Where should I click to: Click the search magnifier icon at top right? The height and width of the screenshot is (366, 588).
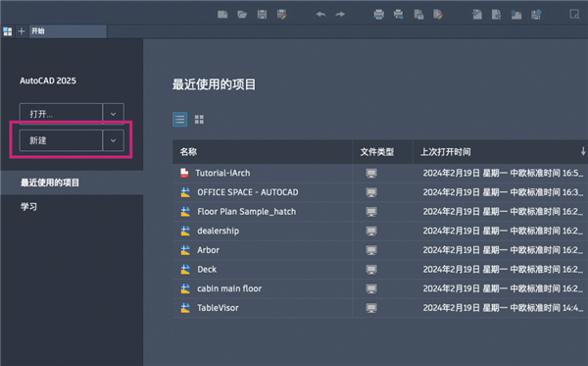(x=574, y=15)
